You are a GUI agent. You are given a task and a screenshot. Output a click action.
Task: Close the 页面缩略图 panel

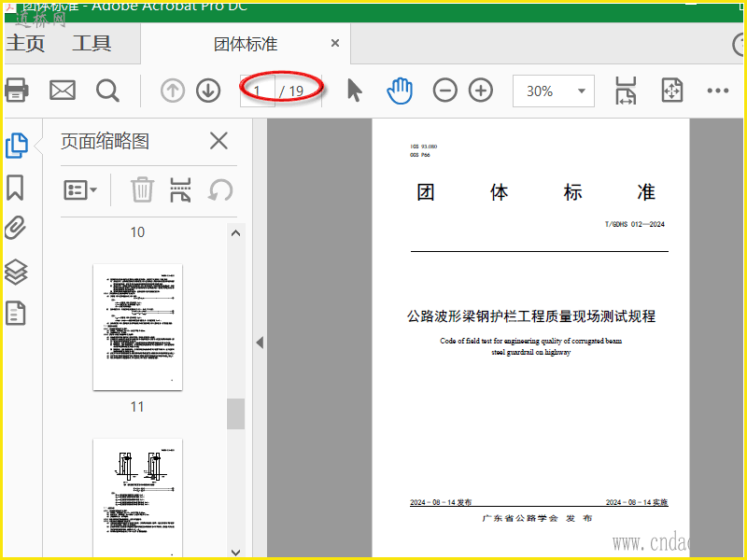(218, 141)
